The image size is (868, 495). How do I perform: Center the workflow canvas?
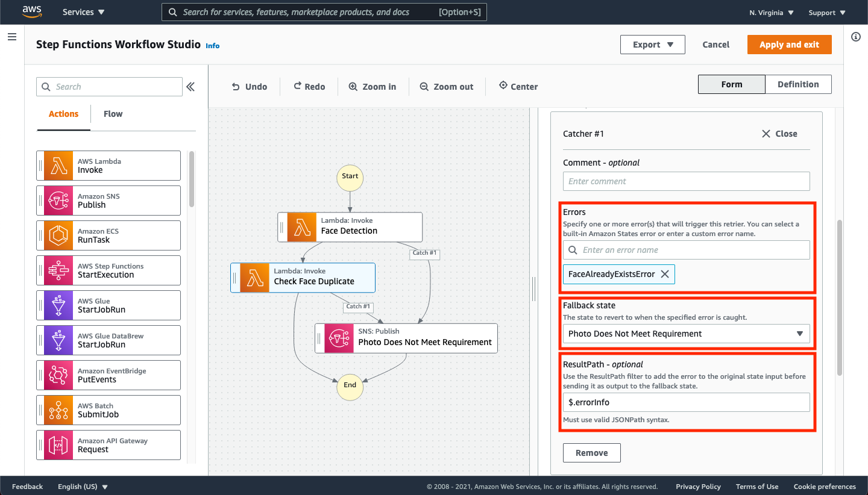coord(518,87)
